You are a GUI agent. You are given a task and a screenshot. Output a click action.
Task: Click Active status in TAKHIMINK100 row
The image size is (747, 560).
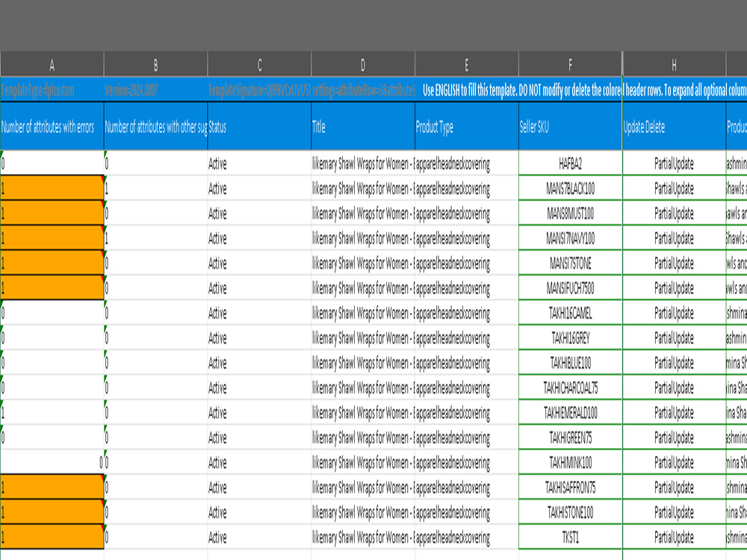click(x=259, y=462)
